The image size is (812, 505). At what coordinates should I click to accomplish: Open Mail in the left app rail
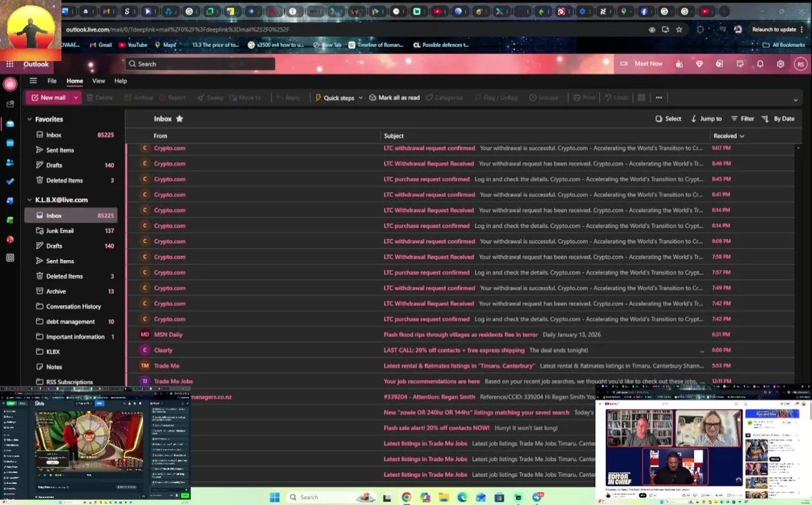pos(10,123)
